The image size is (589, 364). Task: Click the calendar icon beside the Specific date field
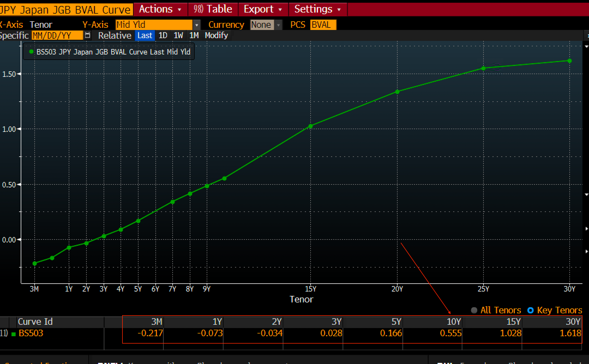pos(88,35)
